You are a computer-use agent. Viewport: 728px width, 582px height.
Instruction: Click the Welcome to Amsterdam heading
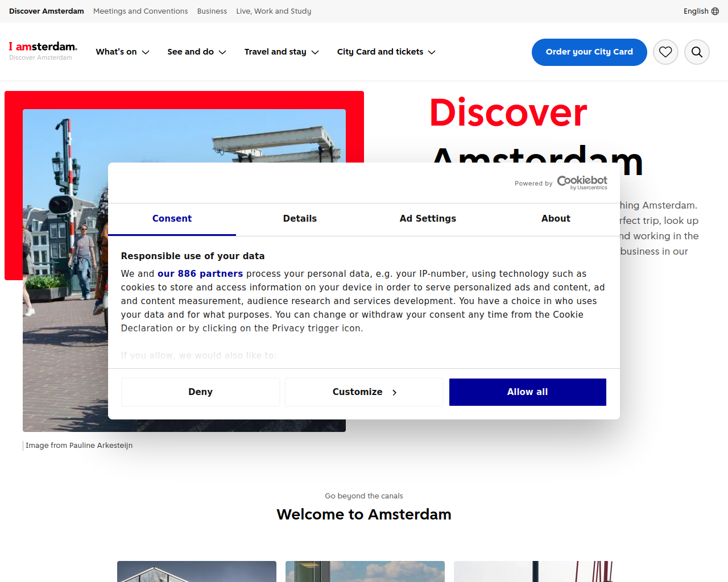364,514
